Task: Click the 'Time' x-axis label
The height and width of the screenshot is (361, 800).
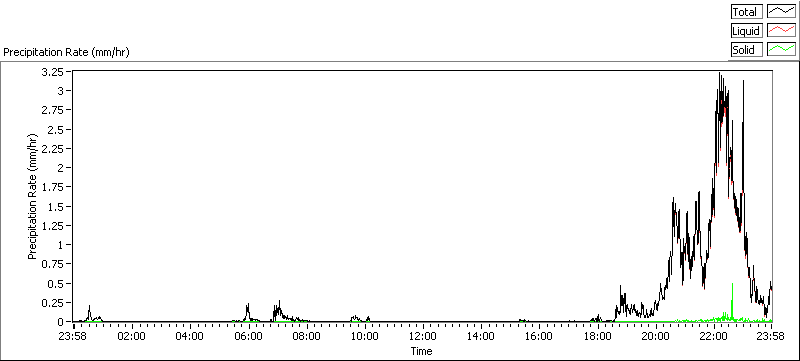Action: pyautogui.click(x=421, y=351)
